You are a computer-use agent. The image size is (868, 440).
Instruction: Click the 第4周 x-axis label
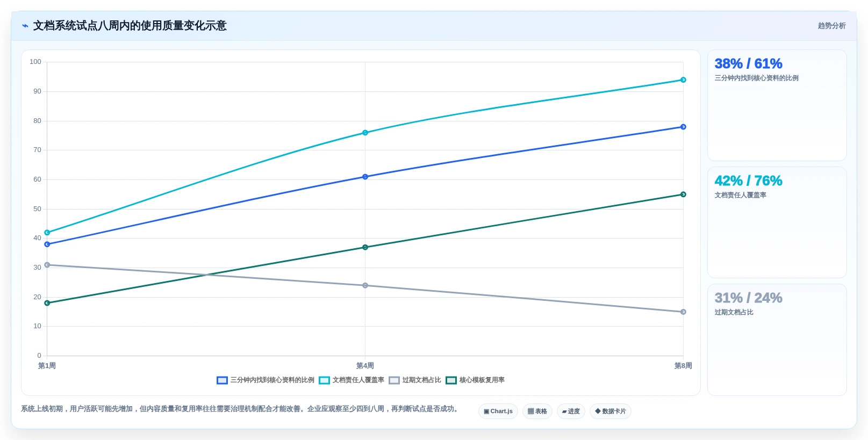pos(365,366)
